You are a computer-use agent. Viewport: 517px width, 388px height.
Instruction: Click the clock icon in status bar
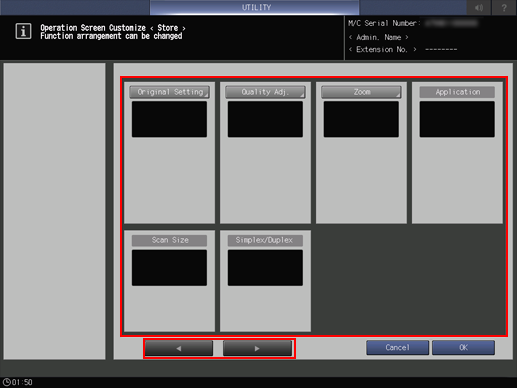click(6, 382)
